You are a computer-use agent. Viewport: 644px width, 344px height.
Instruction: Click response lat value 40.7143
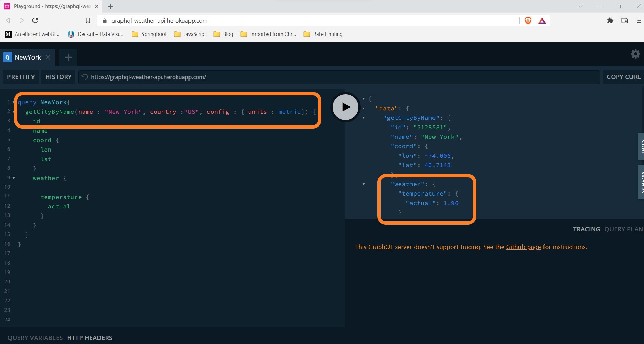tap(438, 165)
